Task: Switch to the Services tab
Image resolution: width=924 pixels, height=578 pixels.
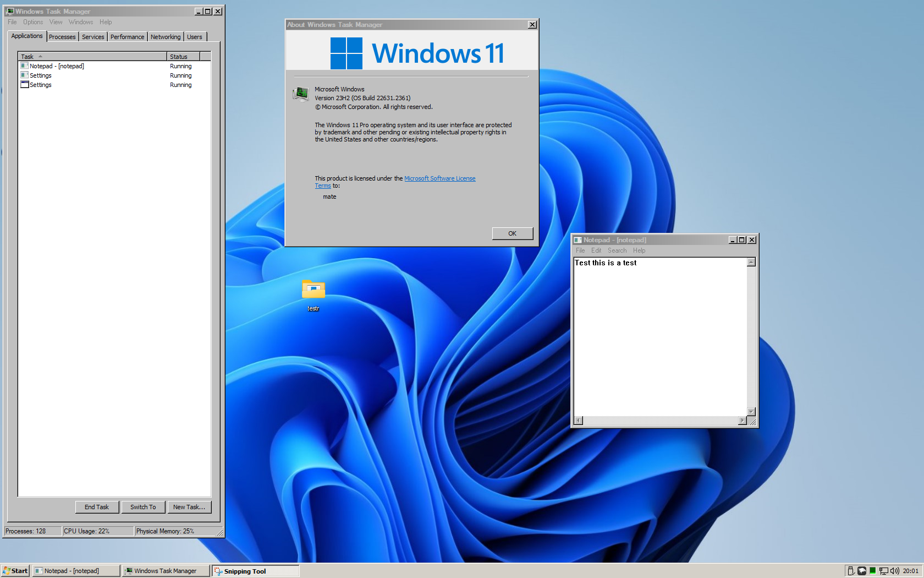Action: point(93,37)
